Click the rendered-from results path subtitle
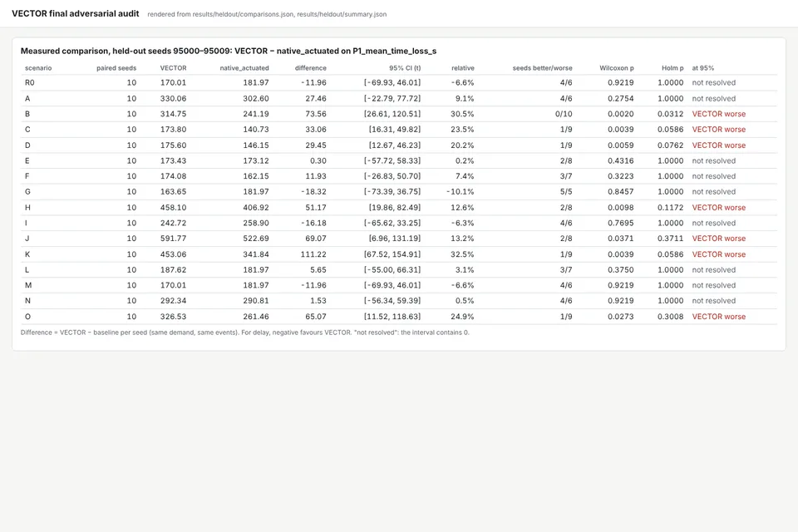798x532 pixels. click(x=267, y=14)
